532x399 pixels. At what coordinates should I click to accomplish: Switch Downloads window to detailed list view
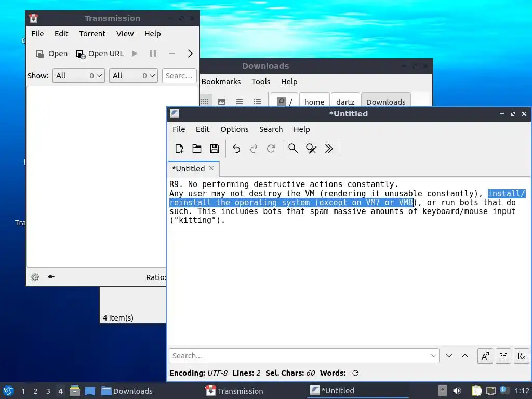click(x=257, y=102)
